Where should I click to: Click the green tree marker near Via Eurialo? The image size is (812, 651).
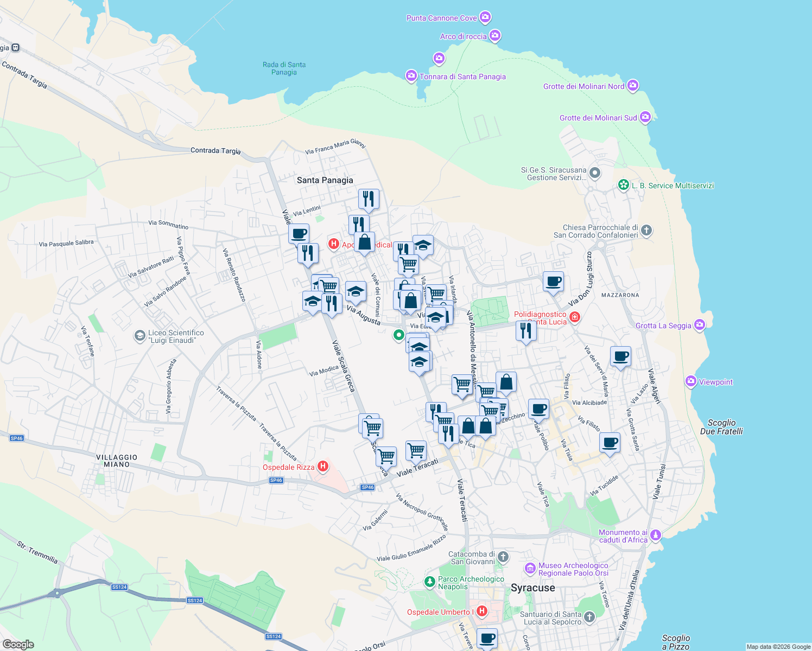click(x=399, y=335)
